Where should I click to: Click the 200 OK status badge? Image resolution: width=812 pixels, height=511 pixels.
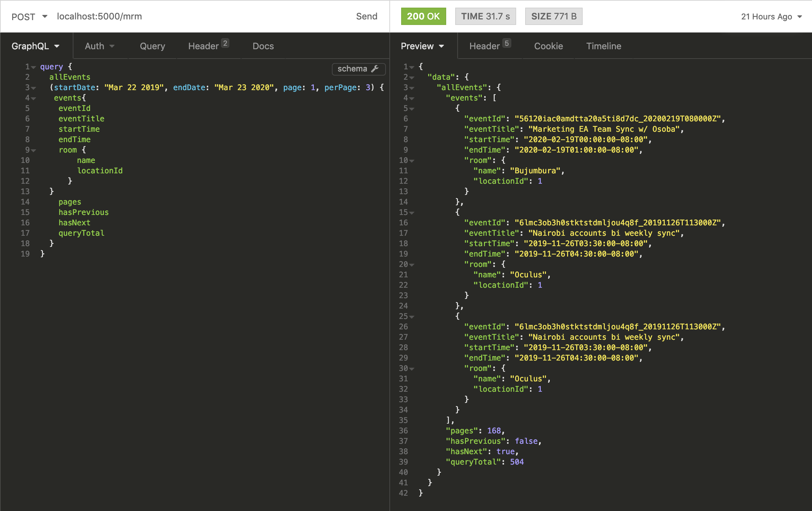pyautogui.click(x=423, y=17)
